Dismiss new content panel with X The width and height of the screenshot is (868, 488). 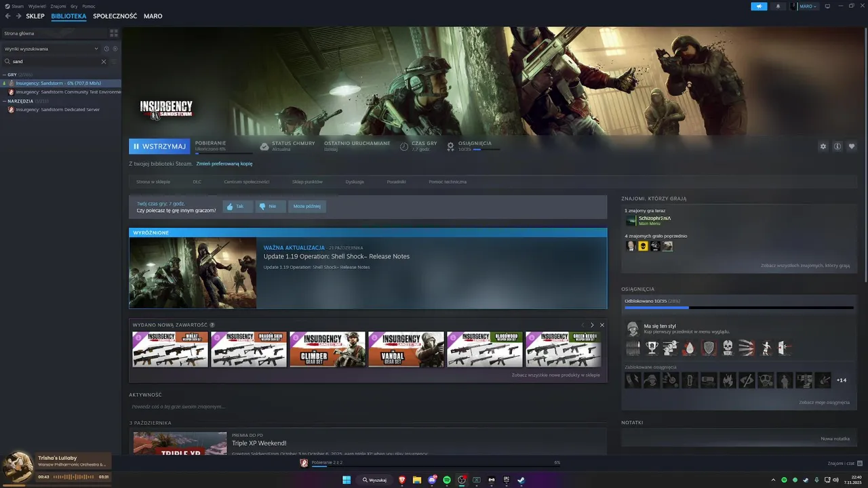(x=601, y=325)
